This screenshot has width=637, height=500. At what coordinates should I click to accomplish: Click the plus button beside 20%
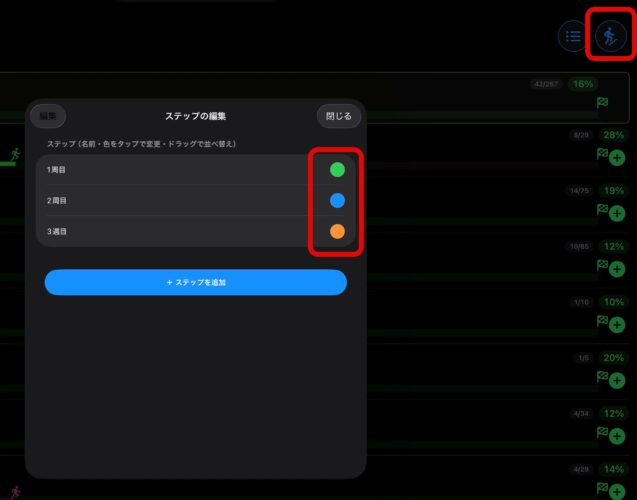617,381
